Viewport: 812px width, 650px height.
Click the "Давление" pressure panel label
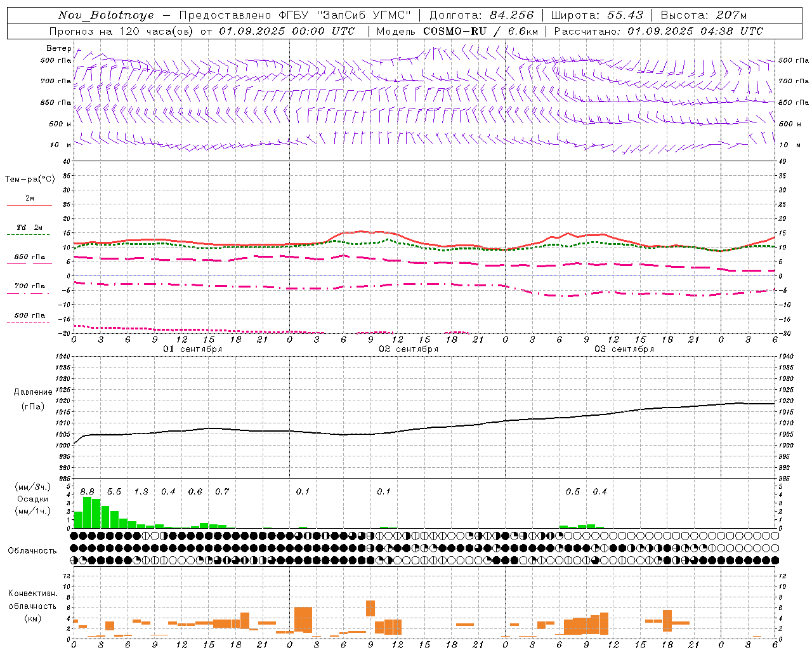(32, 392)
